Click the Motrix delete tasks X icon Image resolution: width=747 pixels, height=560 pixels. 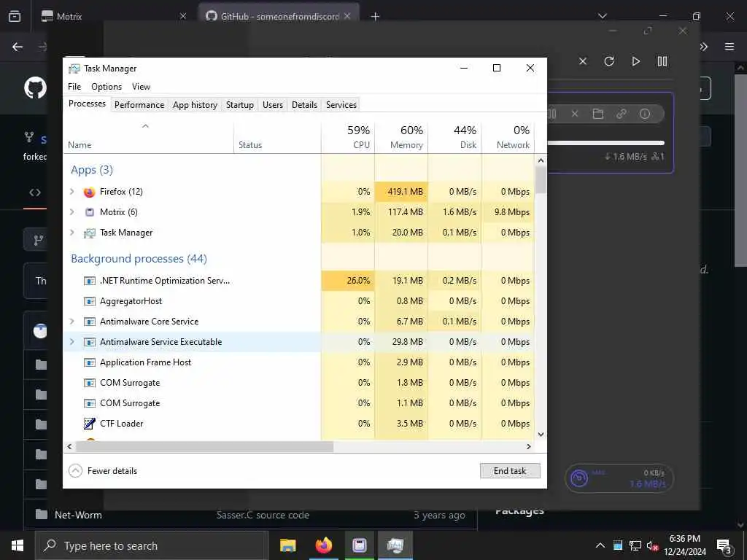[x=583, y=61]
